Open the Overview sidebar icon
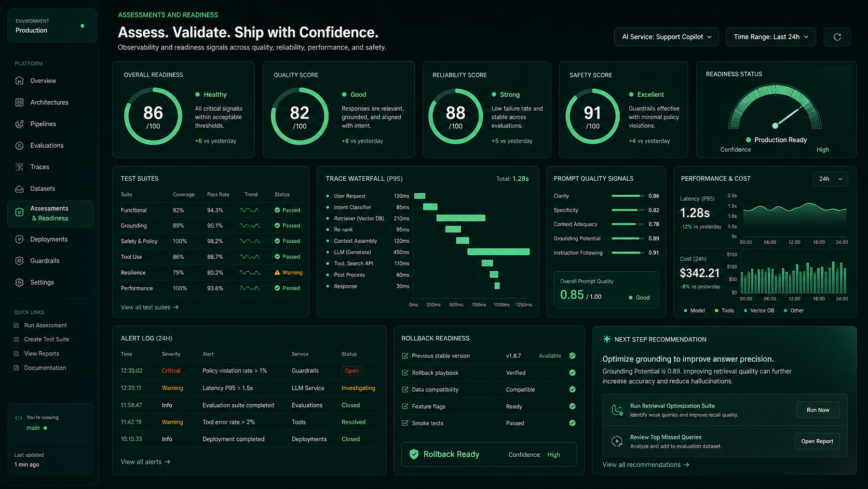 pos(20,81)
